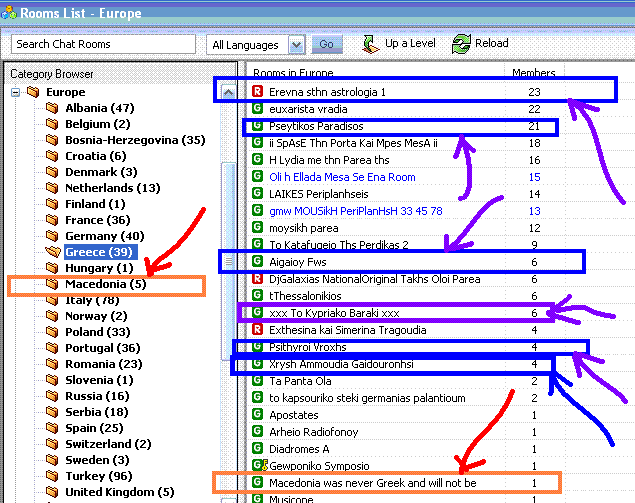635x503 pixels.
Task: Focus the Search Chat Rooms field
Action: click(x=103, y=44)
